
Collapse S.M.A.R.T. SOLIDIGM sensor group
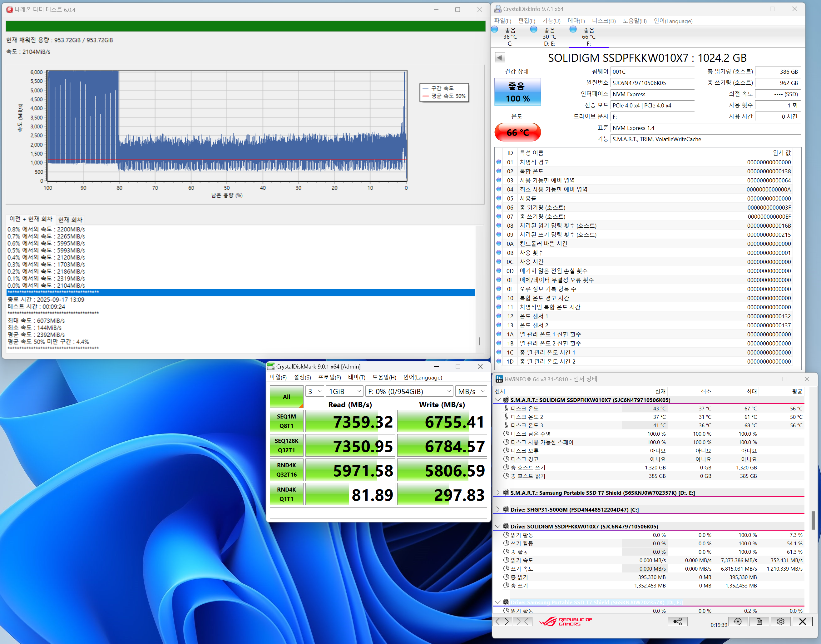click(x=497, y=400)
